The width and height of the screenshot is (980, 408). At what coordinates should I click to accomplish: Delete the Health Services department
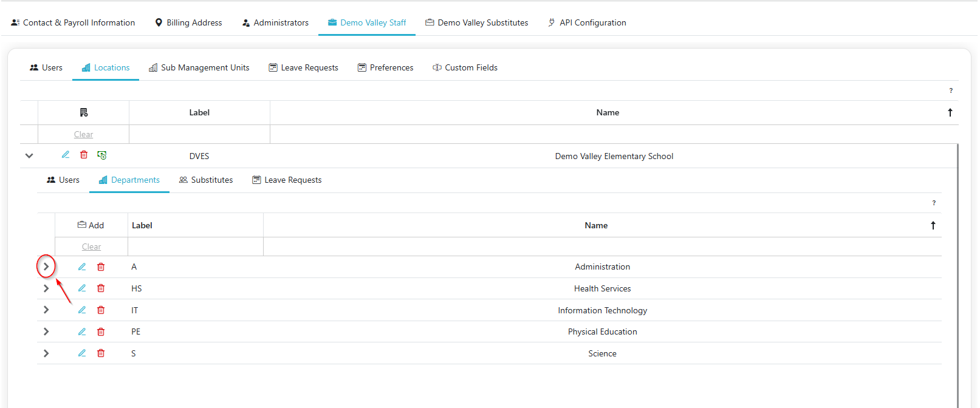pos(101,288)
